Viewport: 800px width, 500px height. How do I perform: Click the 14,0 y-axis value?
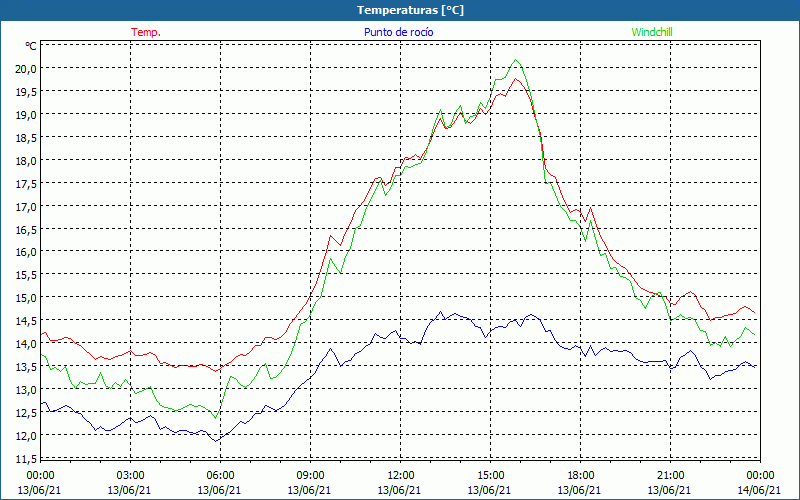point(26,343)
